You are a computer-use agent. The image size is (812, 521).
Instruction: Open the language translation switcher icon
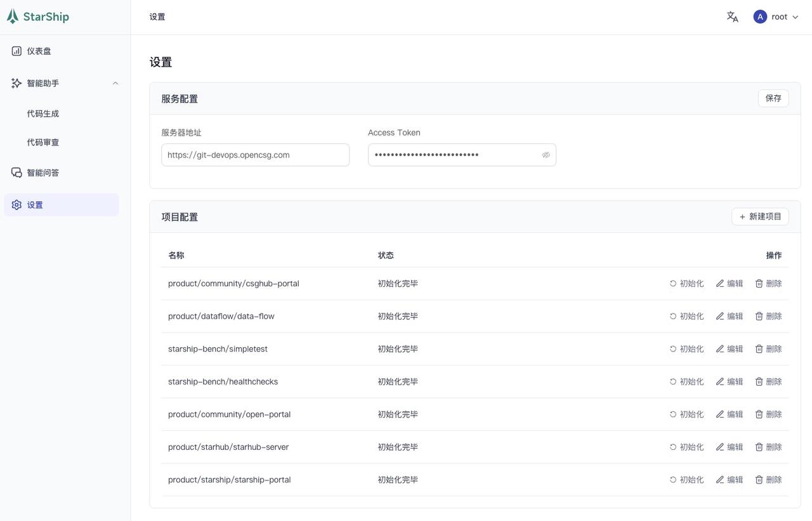click(732, 17)
